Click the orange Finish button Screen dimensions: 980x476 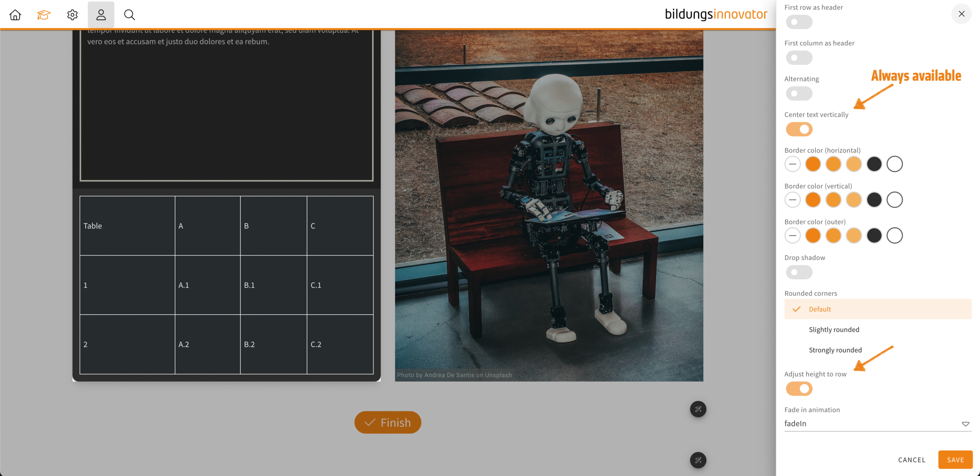pos(387,422)
